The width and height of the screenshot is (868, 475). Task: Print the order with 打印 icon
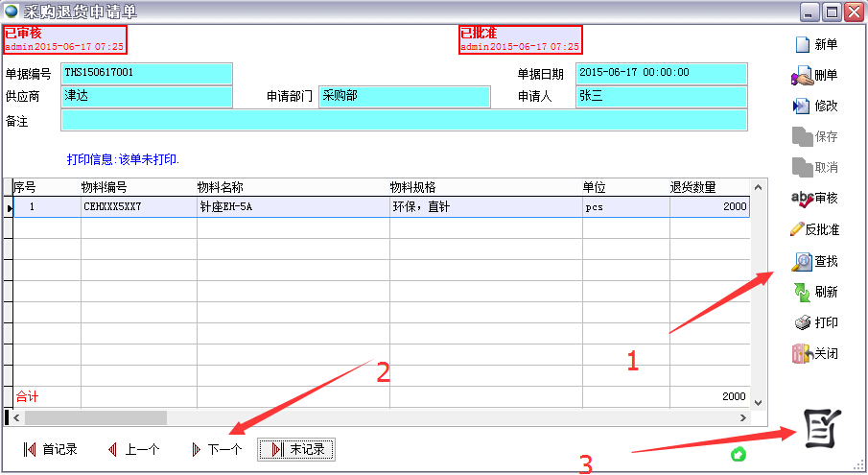801,322
